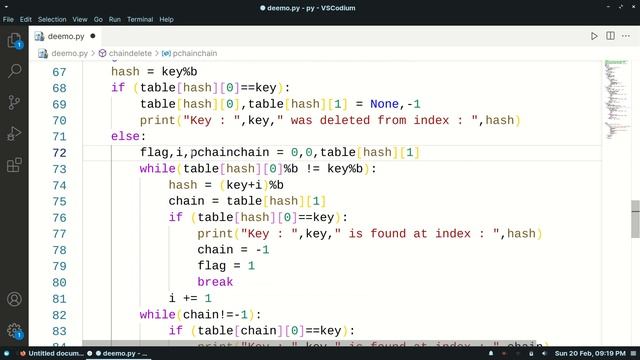Click 'if (table[hash][0]==key):' on line 76
Screen dimensions: 640x360
(x=258, y=217)
